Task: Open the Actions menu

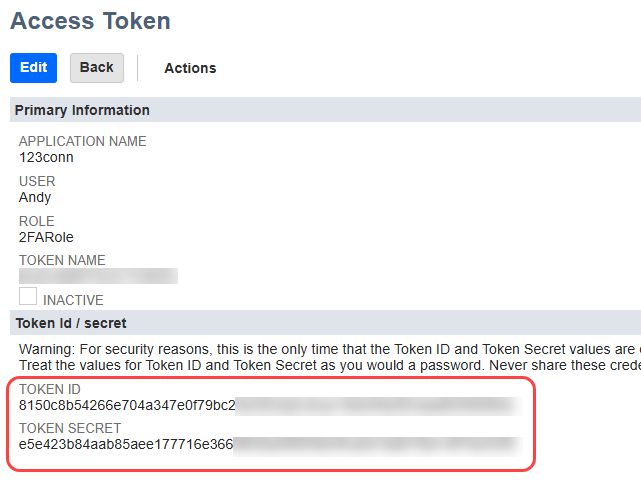Action: [190, 68]
